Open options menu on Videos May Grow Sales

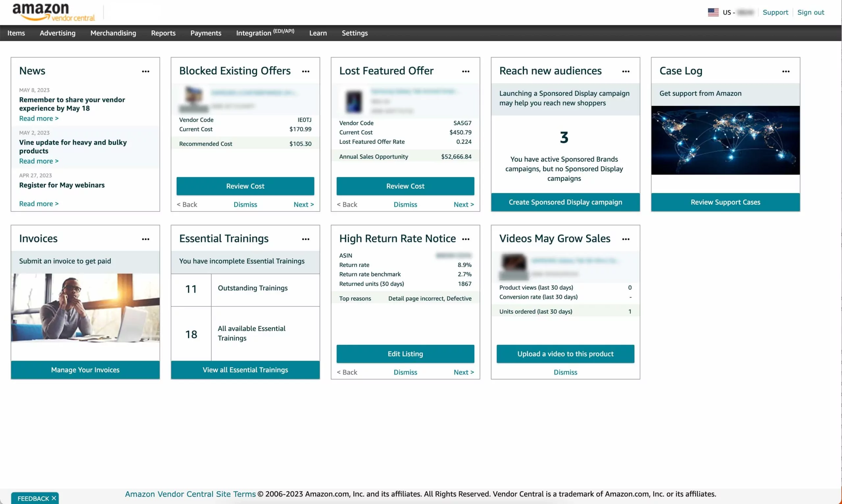coord(626,239)
